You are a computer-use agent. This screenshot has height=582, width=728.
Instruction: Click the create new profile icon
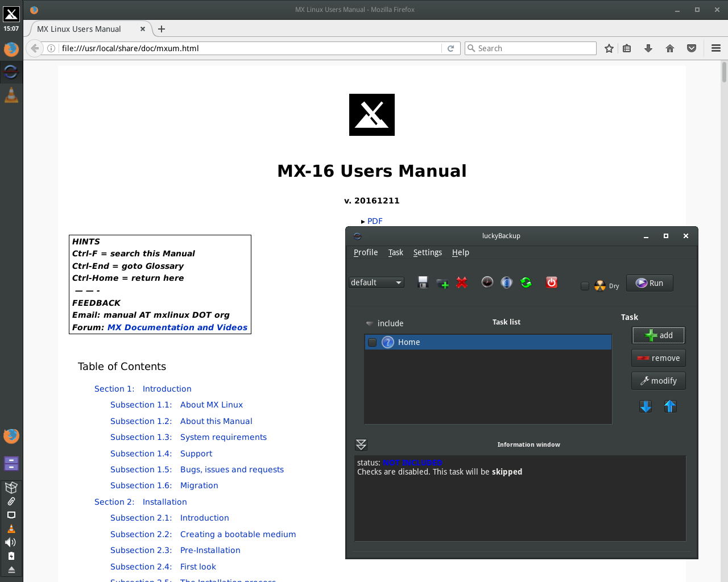click(x=442, y=282)
